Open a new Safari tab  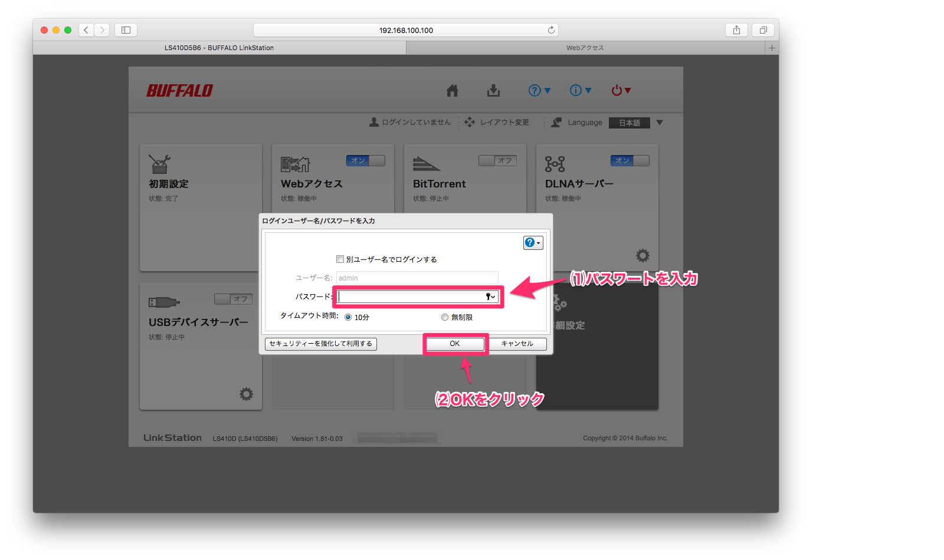(x=772, y=48)
